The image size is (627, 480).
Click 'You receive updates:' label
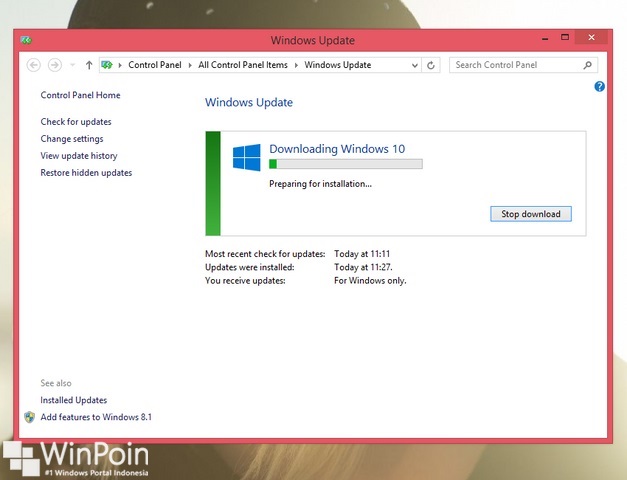pos(245,281)
